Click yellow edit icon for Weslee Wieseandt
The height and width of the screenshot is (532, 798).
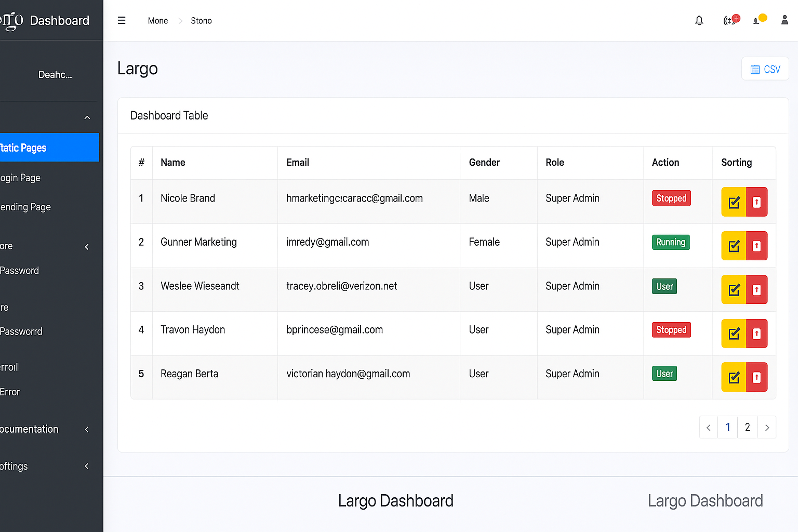pos(734,290)
